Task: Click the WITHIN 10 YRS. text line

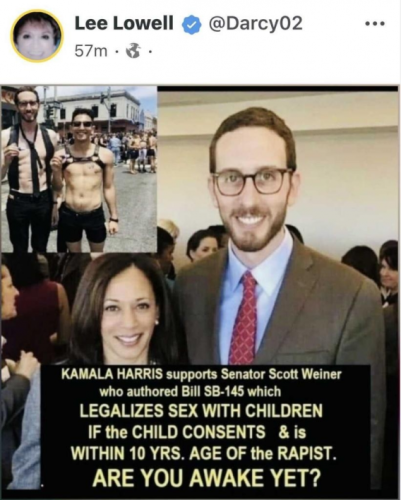Action: (x=204, y=453)
